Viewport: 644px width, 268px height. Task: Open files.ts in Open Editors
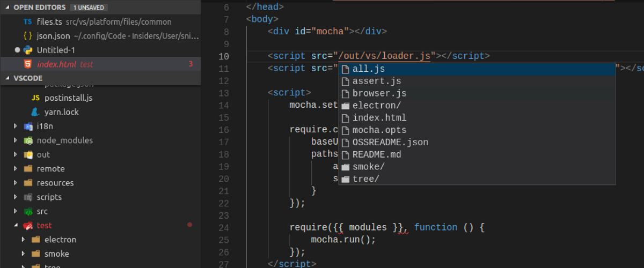[x=100, y=22]
